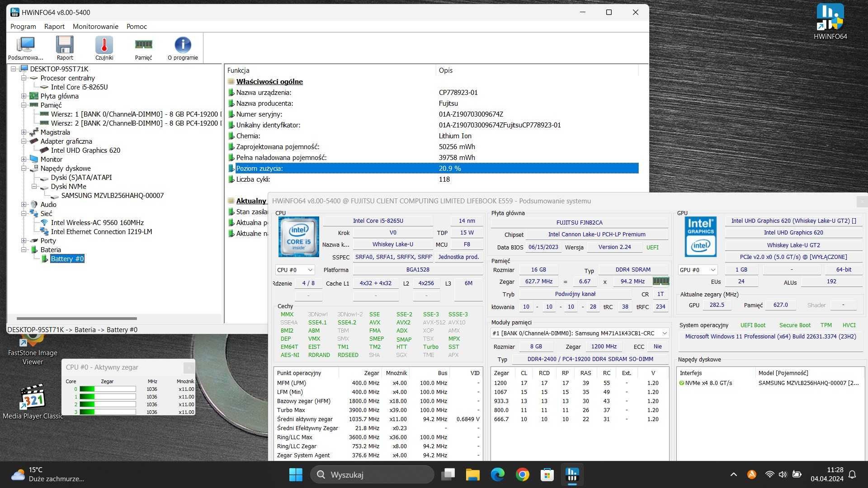
Task: Click the Core 0 clock bar
Action: 108,389
